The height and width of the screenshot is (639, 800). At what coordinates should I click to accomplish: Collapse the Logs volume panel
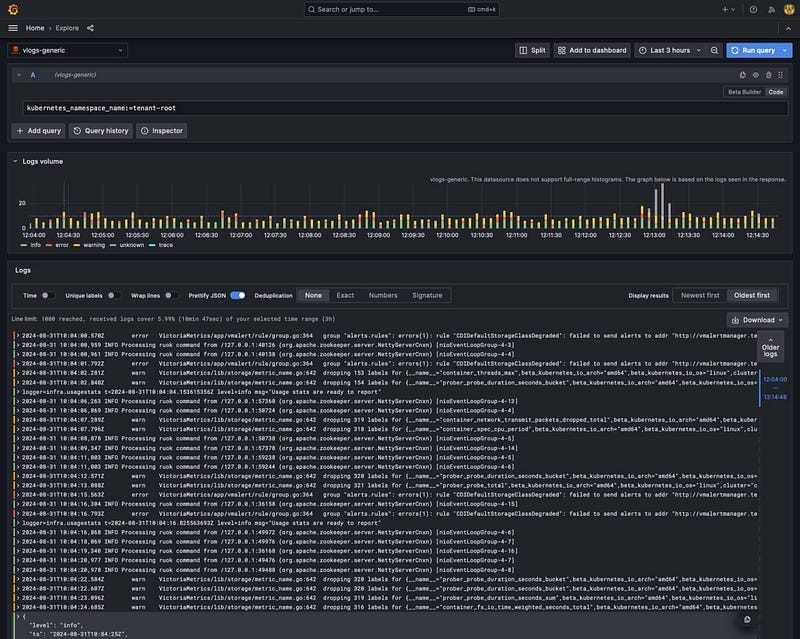point(15,160)
